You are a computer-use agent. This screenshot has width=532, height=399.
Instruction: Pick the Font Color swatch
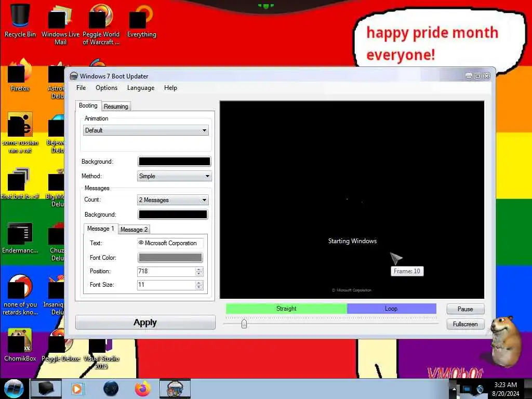pos(170,258)
